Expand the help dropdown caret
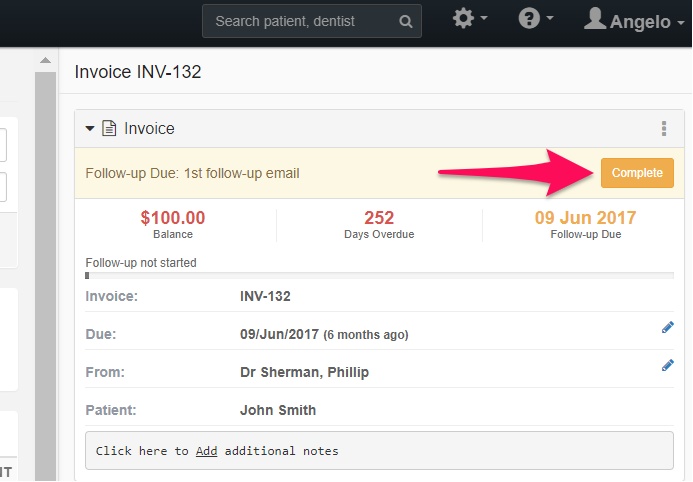 550,18
